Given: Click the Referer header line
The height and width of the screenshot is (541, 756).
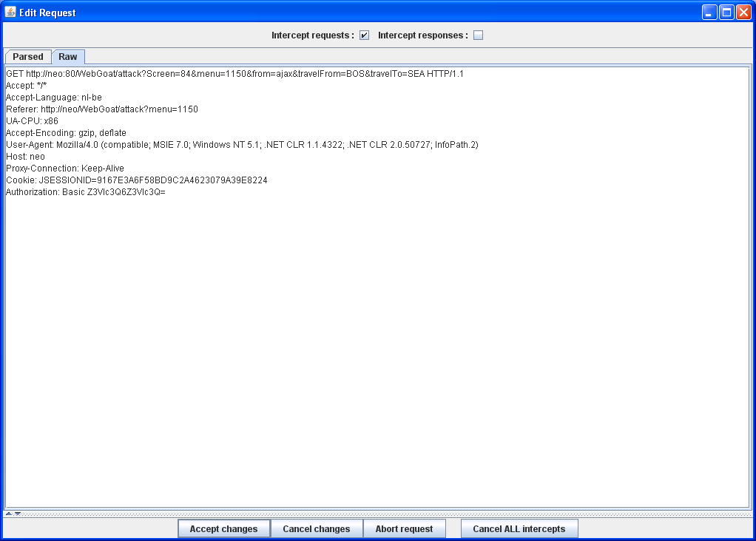Looking at the screenshot, I should pos(101,109).
